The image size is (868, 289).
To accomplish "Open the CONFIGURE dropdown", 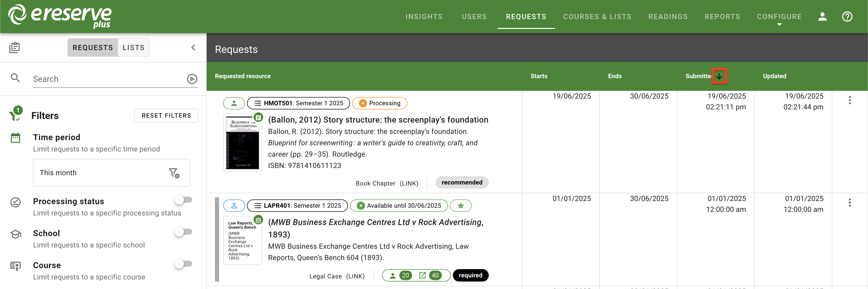I will coord(779,17).
